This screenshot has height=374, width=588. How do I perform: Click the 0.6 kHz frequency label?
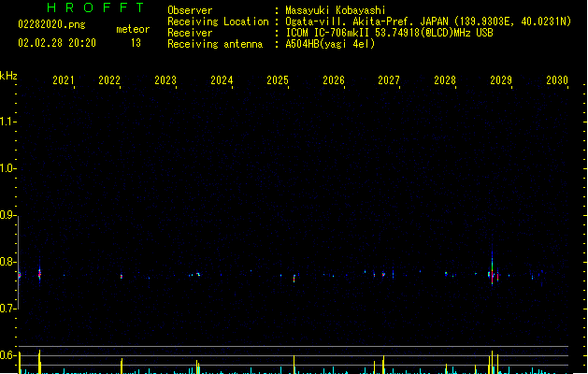click(x=7, y=355)
